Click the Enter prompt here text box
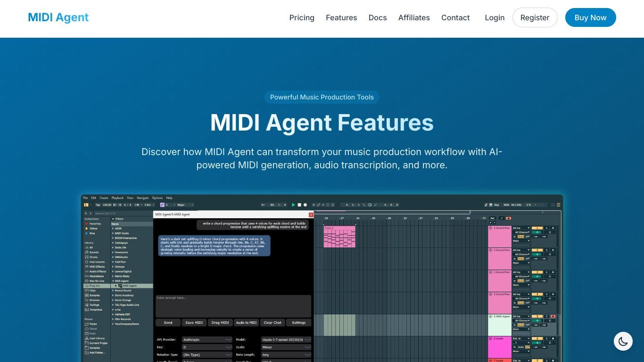Image resolution: width=644 pixels, height=362 pixels. click(233, 306)
